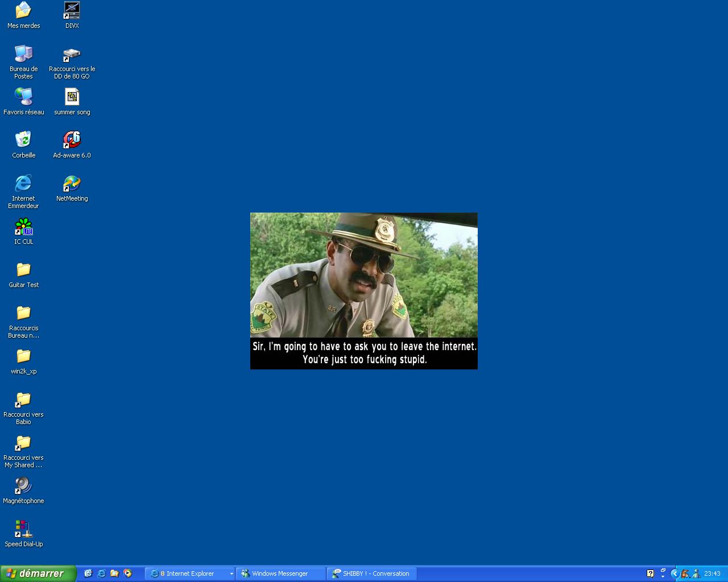
Task: Click the taskbar clock showing 23:43
Action: pos(712,573)
